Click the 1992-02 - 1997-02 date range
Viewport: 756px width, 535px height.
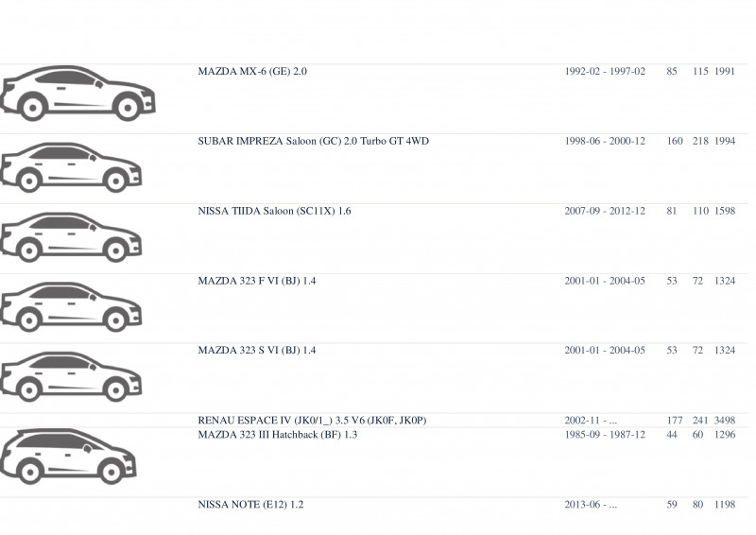click(x=605, y=72)
